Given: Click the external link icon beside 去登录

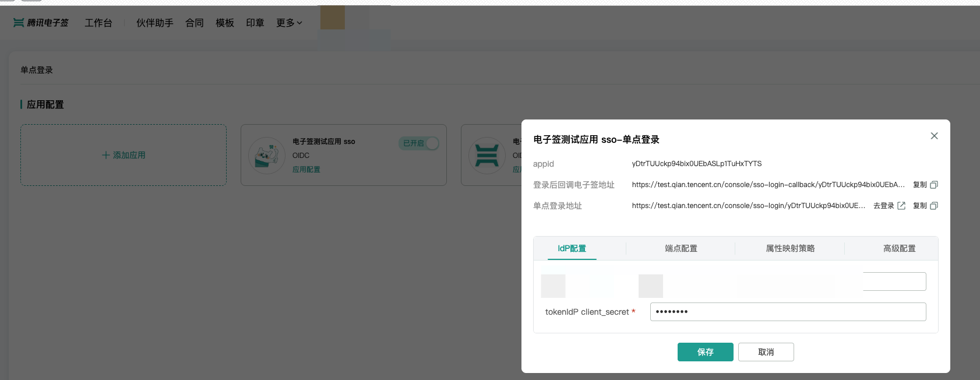Looking at the screenshot, I should (901, 206).
